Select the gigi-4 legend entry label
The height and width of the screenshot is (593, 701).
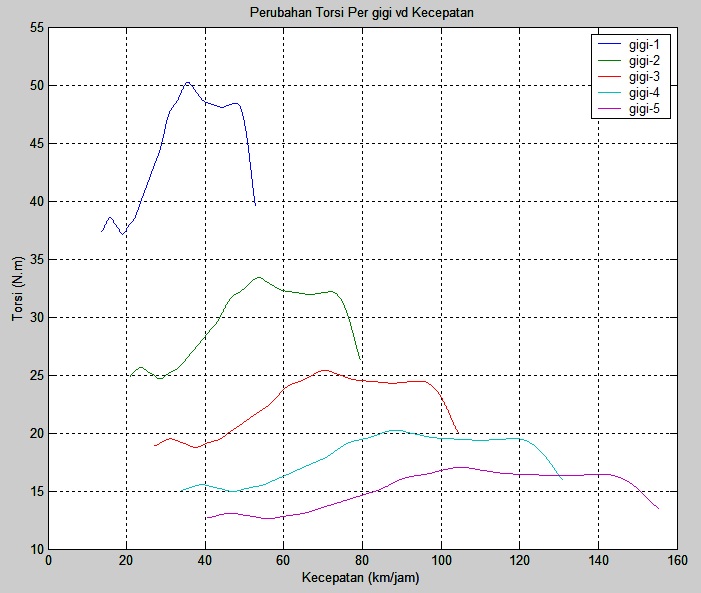click(645, 93)
